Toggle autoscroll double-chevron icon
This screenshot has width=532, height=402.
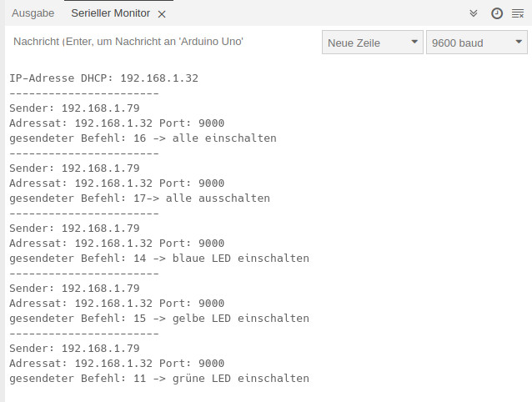point(474,13)
